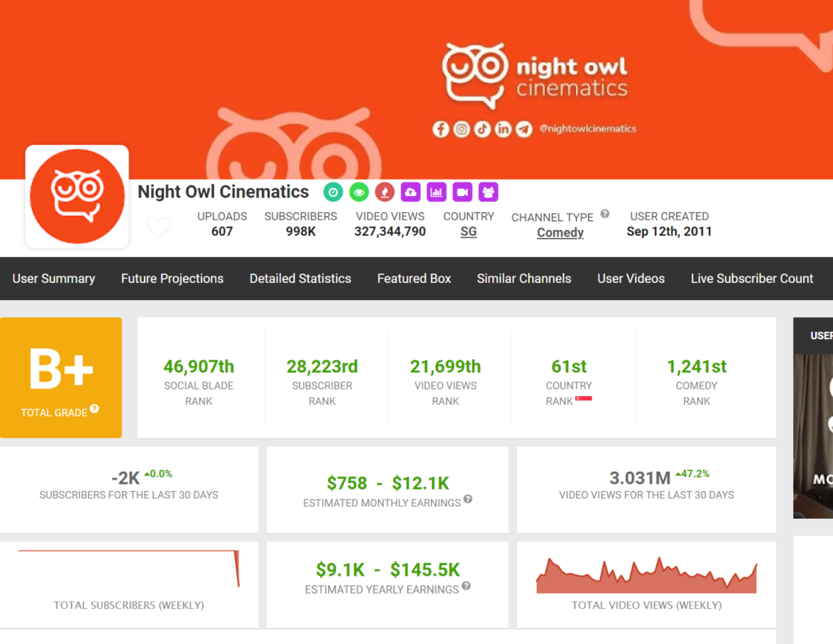
Task: Click the user video thumbnail on the right
Action: tap(813, 436)
